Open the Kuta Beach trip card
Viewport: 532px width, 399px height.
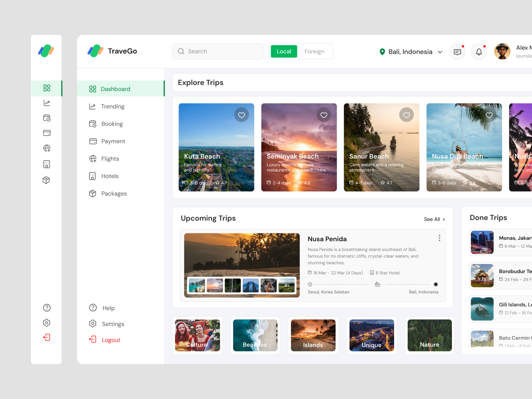(x=216, y=147)
